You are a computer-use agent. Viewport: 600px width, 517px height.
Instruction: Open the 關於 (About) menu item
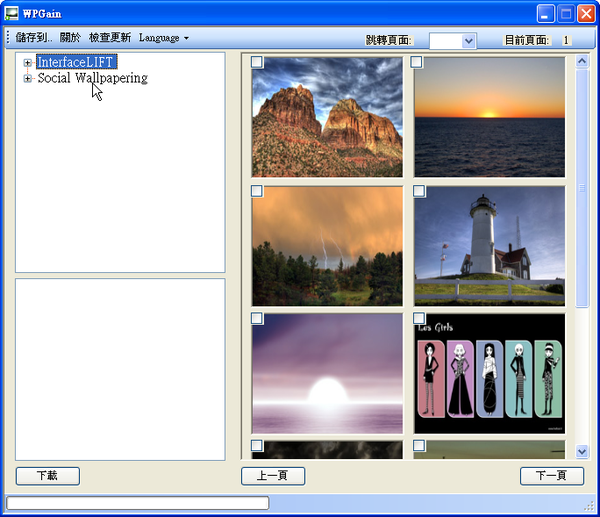pyautogui.click(x=70, y=38)
